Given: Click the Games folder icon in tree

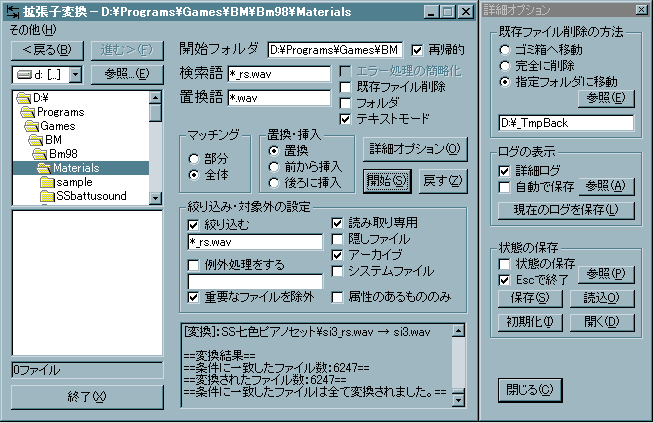Looking at the screenshot, I should pyautogui.click(x=33, y=126).
